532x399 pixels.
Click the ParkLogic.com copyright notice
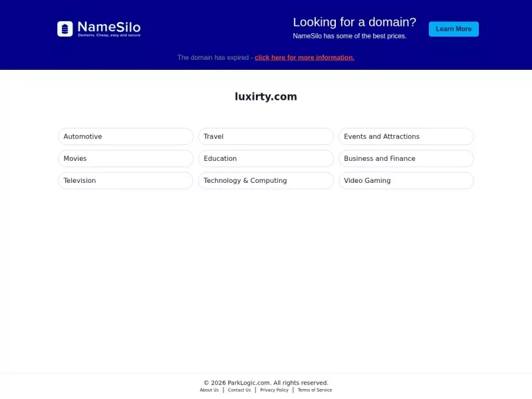[265, 383]
